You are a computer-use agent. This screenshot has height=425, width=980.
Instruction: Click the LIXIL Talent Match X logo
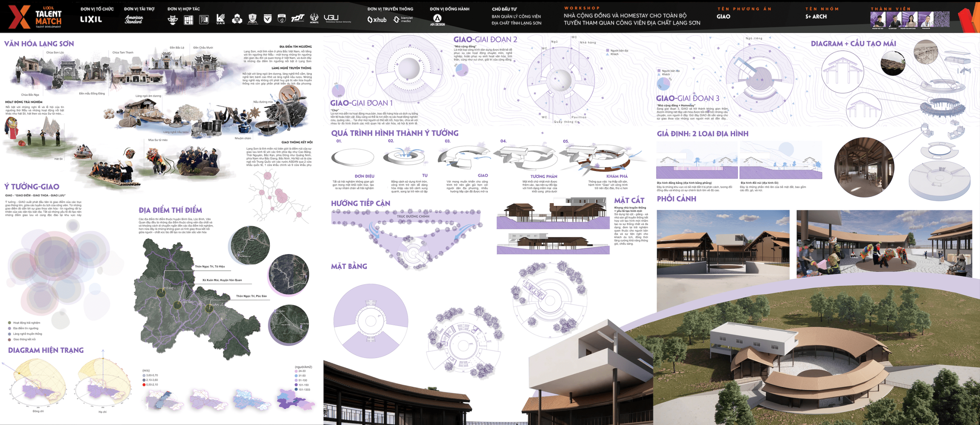[35, 17]
